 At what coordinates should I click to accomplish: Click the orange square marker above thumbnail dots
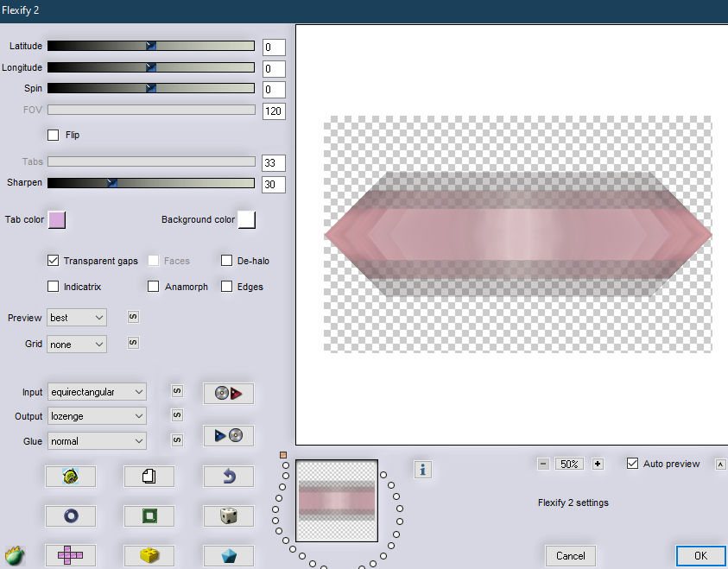point(283,455)
